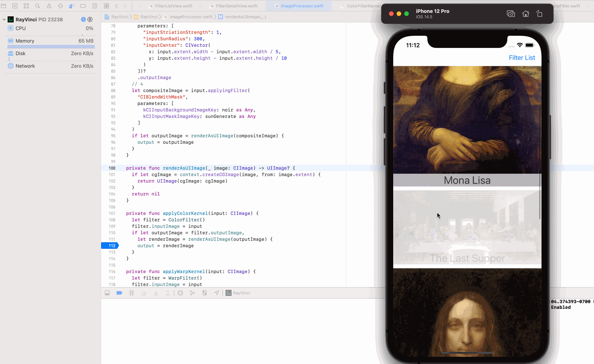
Task: Rotate the simulator device
Action: [539, 14]
